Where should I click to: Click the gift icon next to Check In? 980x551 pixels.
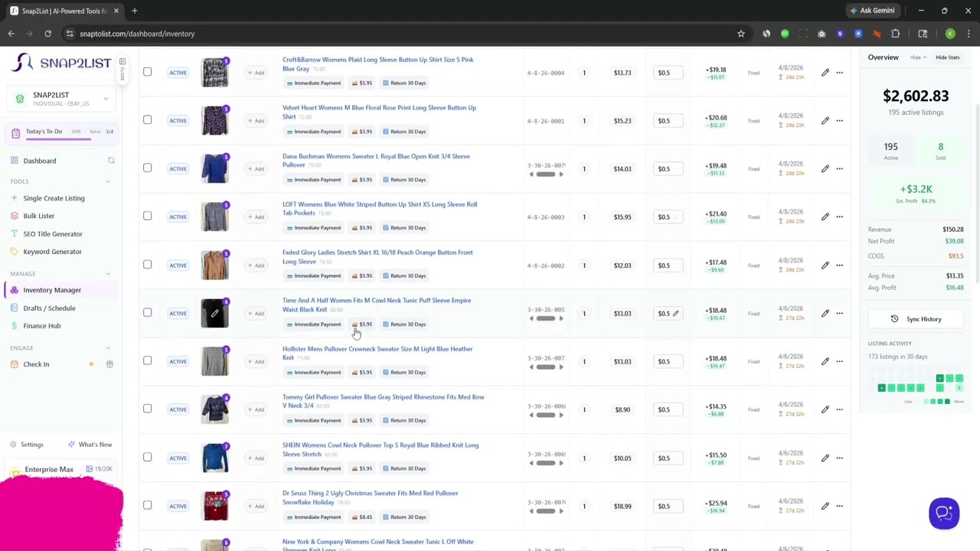[109, 364]
